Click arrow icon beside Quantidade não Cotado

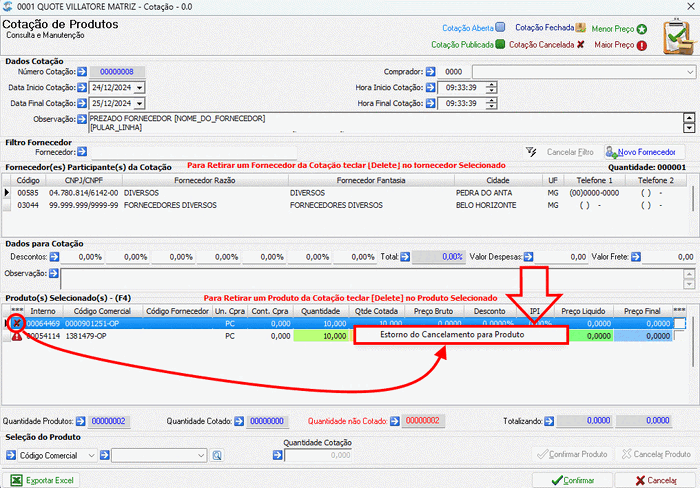(x=395, y=421)
